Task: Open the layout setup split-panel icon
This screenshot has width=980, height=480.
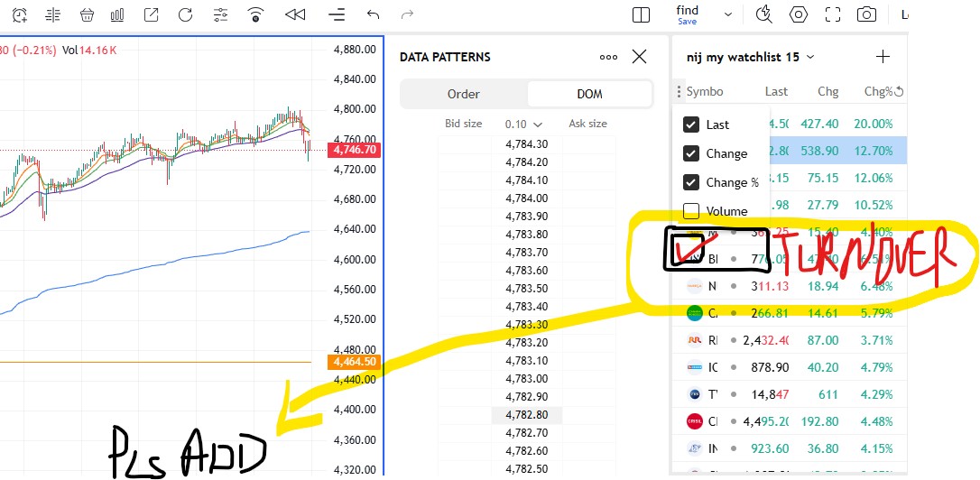Action: pos(642,15)
